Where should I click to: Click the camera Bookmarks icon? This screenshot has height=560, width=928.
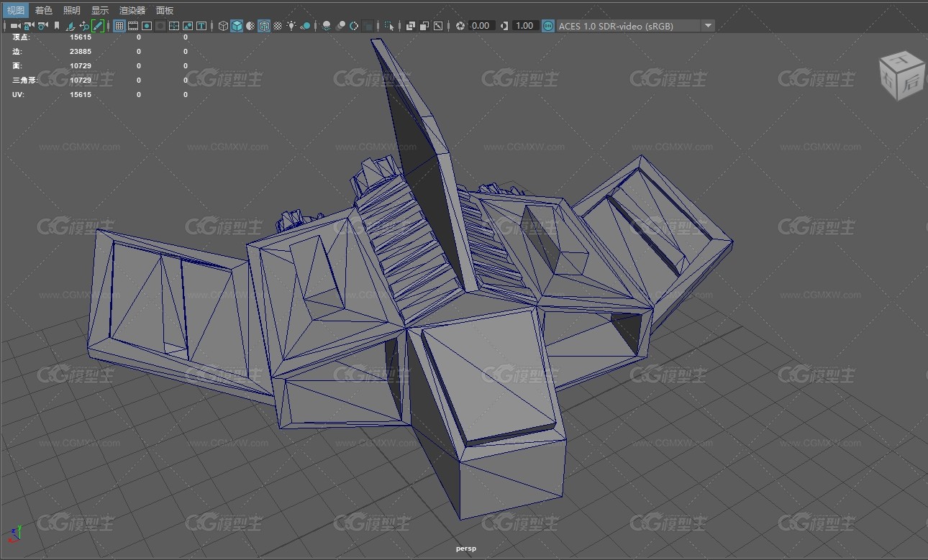[57, 26]
